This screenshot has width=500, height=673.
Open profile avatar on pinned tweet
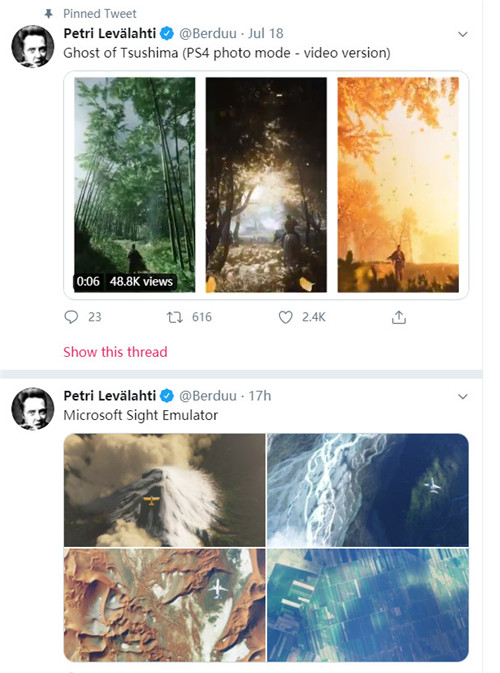coord(33,46)
